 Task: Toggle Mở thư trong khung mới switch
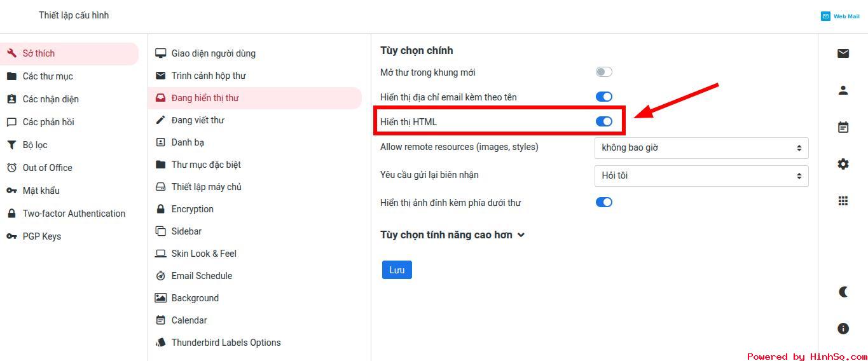coord(604,72)
